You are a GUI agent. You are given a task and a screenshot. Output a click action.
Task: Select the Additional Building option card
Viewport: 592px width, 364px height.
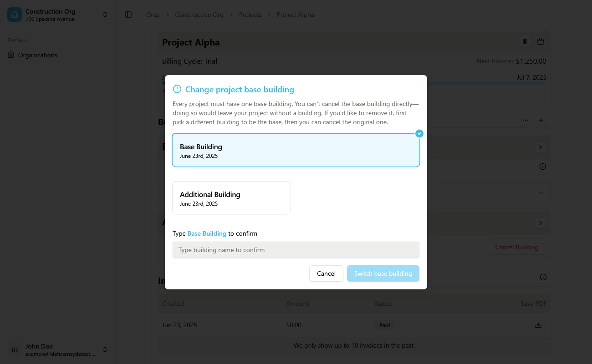(x=231, y=198)
